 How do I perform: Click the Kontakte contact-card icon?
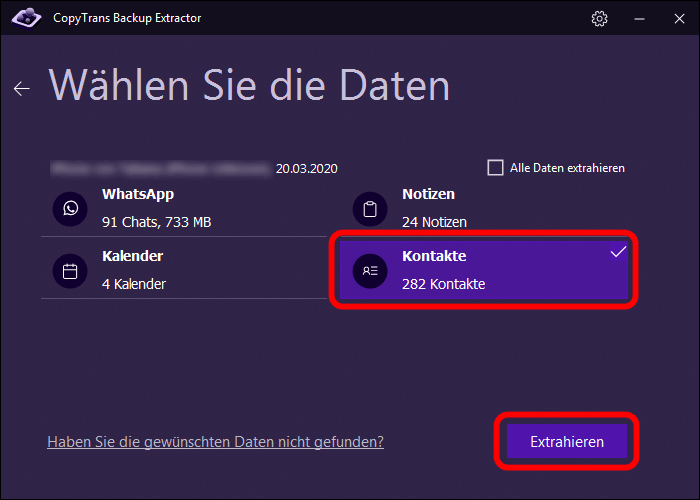[x=370, y=271]
